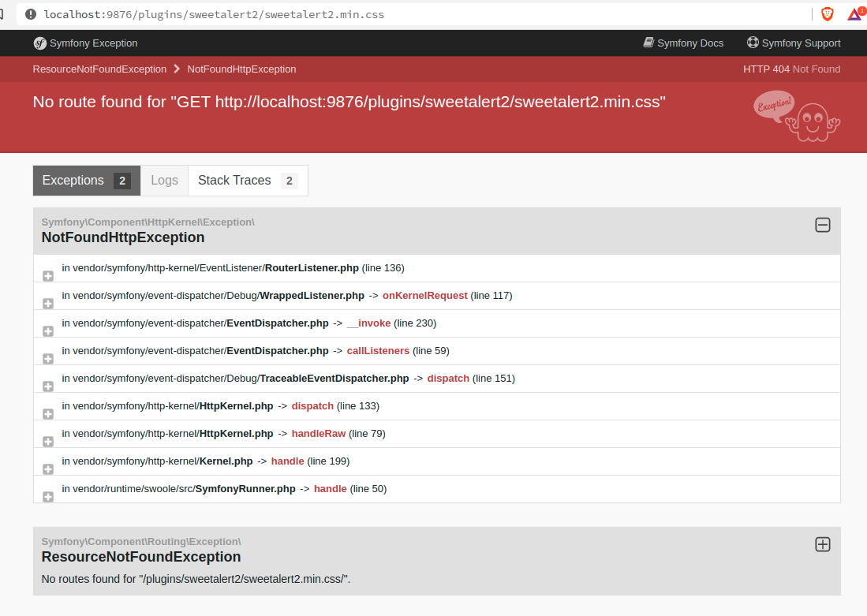867x616 pixels.
Task: Expand Kernel.php handle trace row
Action: click(x=48, y=469)
